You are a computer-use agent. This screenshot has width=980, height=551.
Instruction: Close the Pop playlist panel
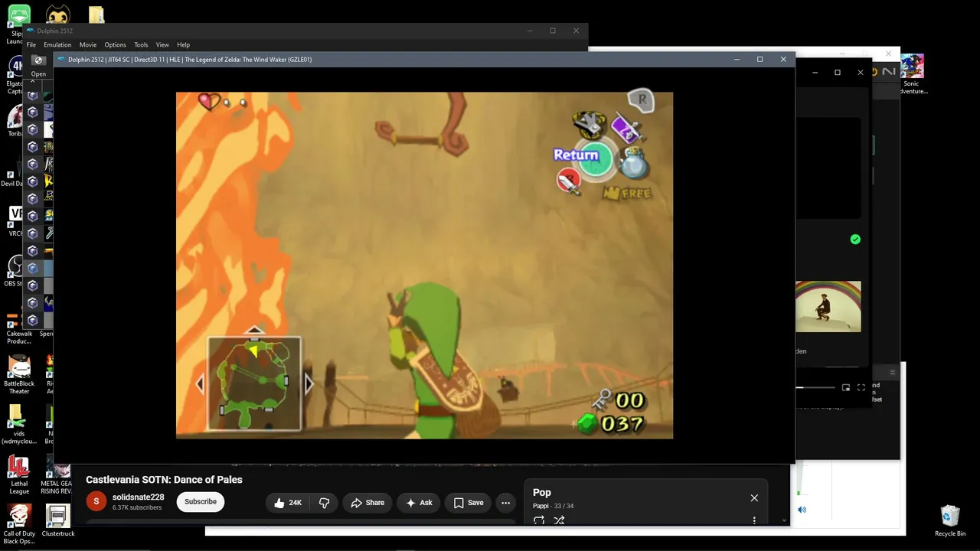(x=754, y=498)
